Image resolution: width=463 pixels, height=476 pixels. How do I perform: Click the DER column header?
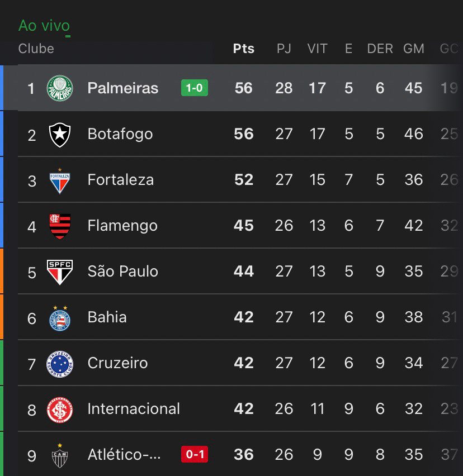coord(380,49)
